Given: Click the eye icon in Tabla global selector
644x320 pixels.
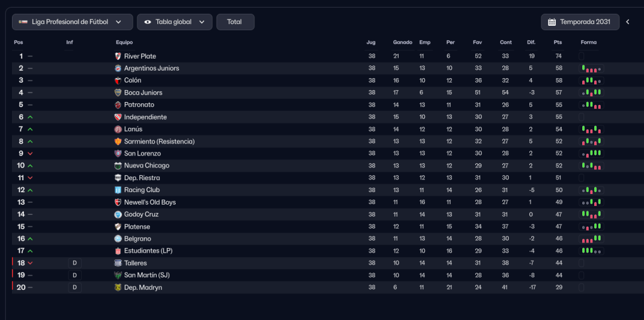Looking at the screenshot, I should click(148, 22).
